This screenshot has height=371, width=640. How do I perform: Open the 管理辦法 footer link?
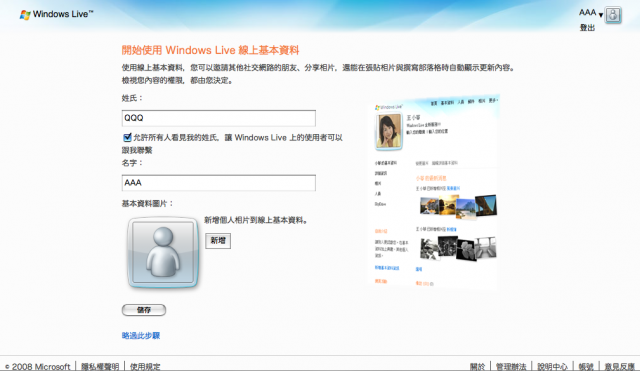click(511, 367)
